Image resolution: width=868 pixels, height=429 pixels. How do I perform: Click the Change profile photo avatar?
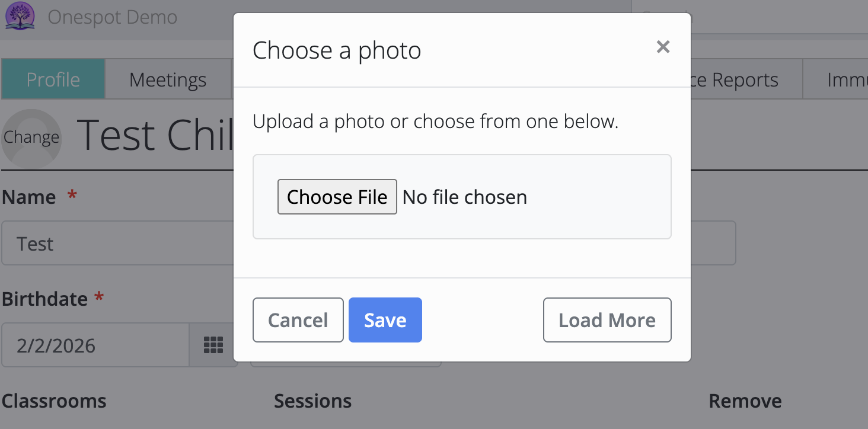click(x=31, y=137)
